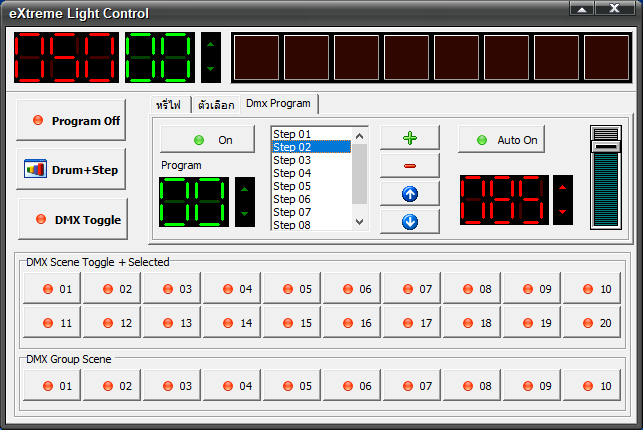
Task: Click the red three-digit display at top
Action: coord(66,57)
